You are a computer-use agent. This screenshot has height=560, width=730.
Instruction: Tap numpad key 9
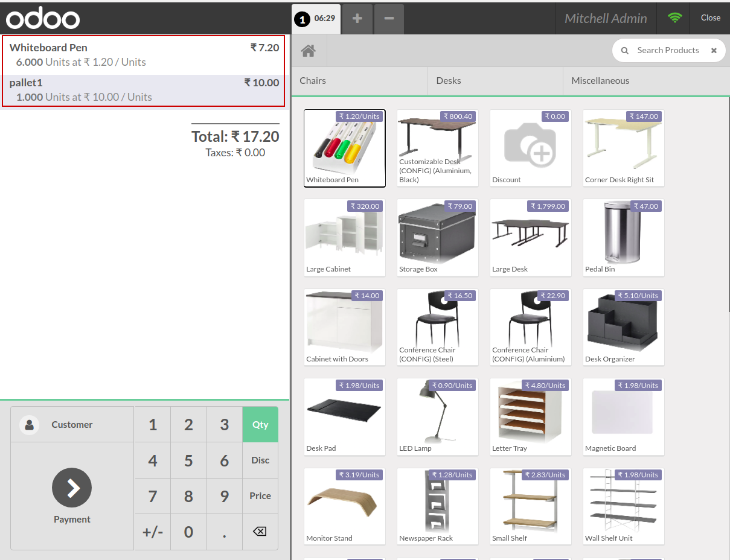pyautogui.click(x=225, y=496)
